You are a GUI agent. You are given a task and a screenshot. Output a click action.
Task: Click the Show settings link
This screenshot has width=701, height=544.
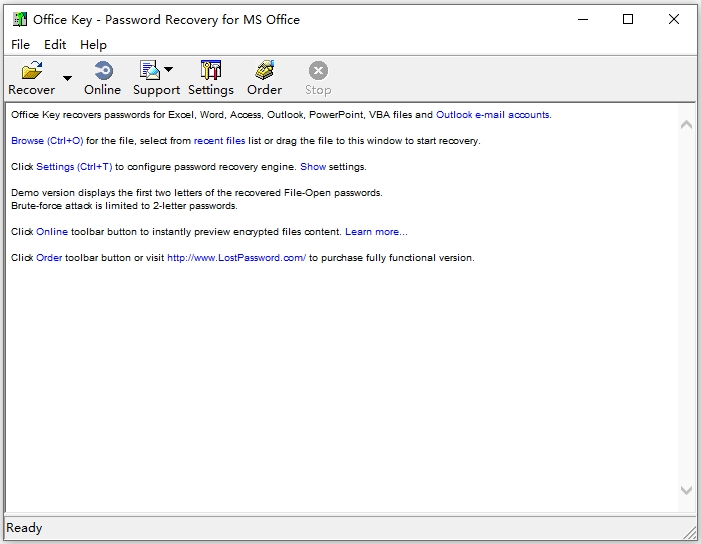313,167
